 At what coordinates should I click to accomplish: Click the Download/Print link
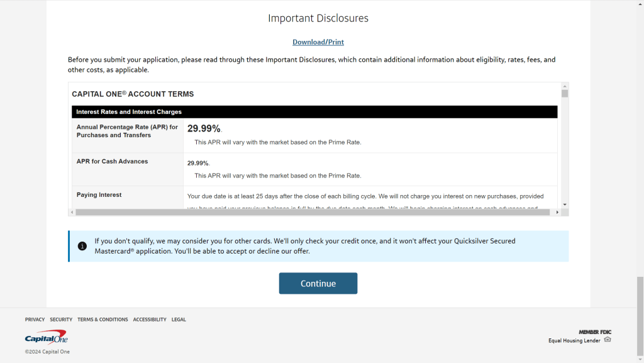coord(318,42)
